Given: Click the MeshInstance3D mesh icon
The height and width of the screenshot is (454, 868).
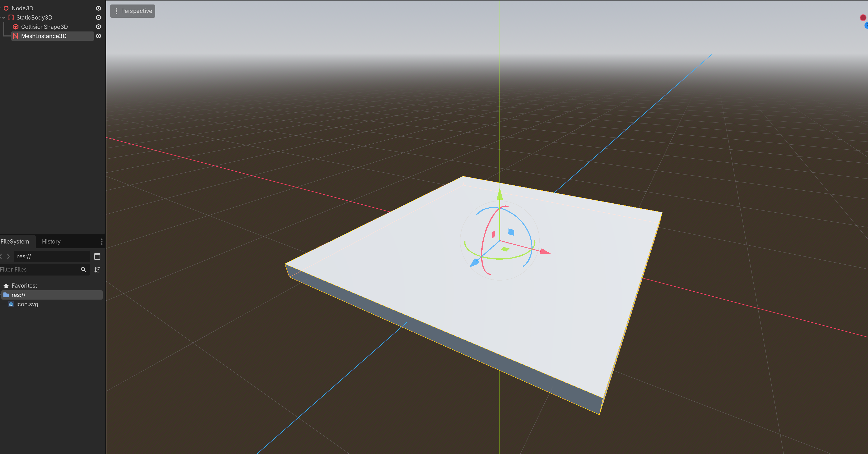Looking at the screenshot, I should (x=16, y=36).
